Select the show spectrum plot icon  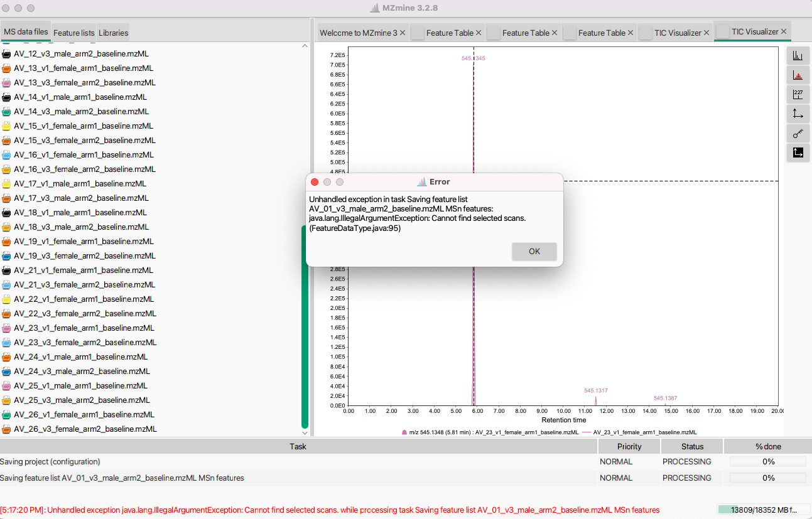tap(798, 55)
